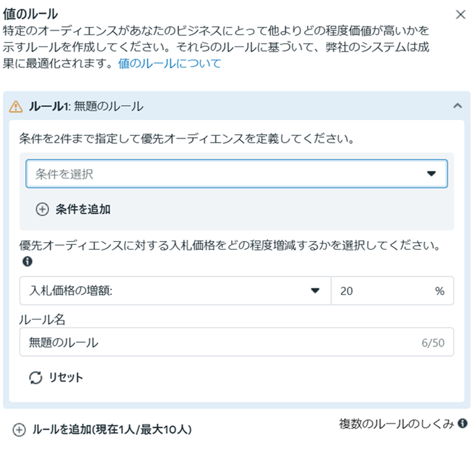The width and height of the screenshot is (476, 451).
Task: Open the 条件を選択 dropdown
Action: (229, 174)
